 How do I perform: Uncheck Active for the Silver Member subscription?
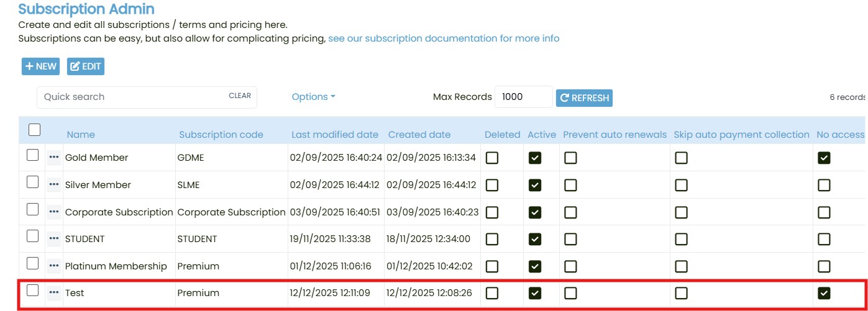point(534,185)
